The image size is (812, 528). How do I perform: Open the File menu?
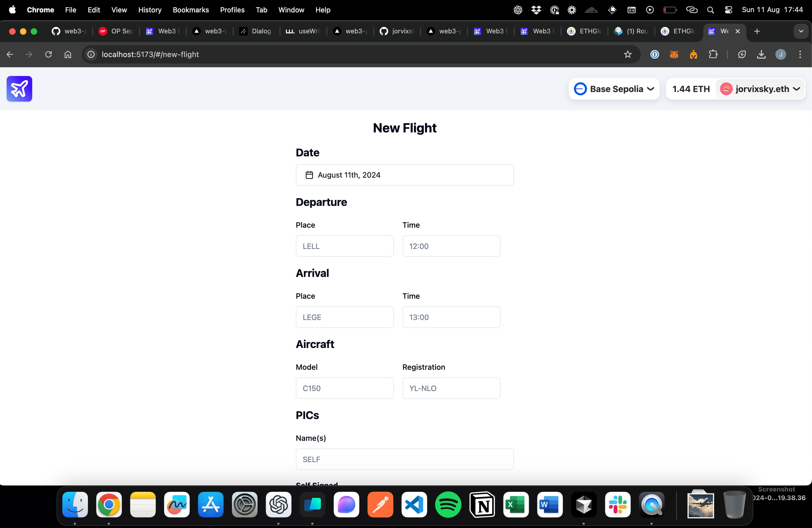pyautogui.click(x=71, y=10)
